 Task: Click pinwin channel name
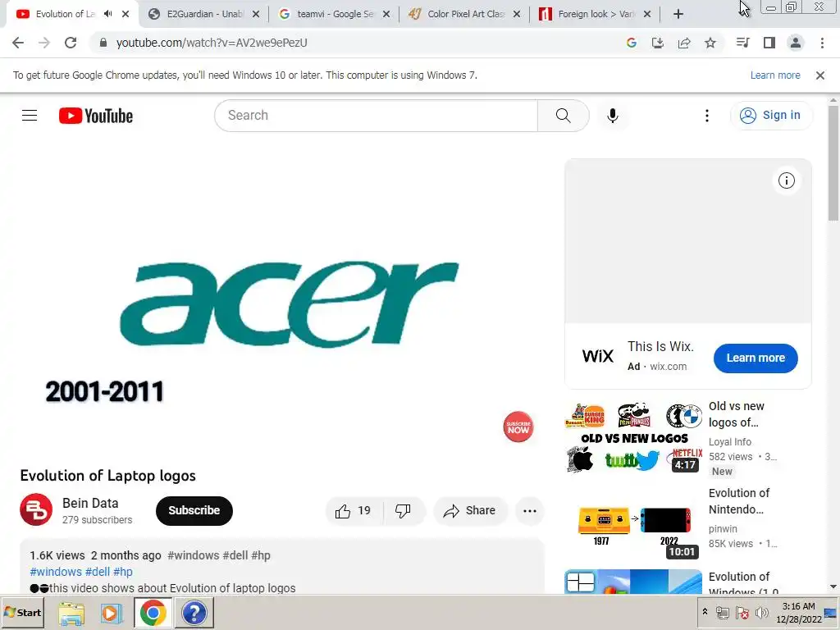coord(723,529)
